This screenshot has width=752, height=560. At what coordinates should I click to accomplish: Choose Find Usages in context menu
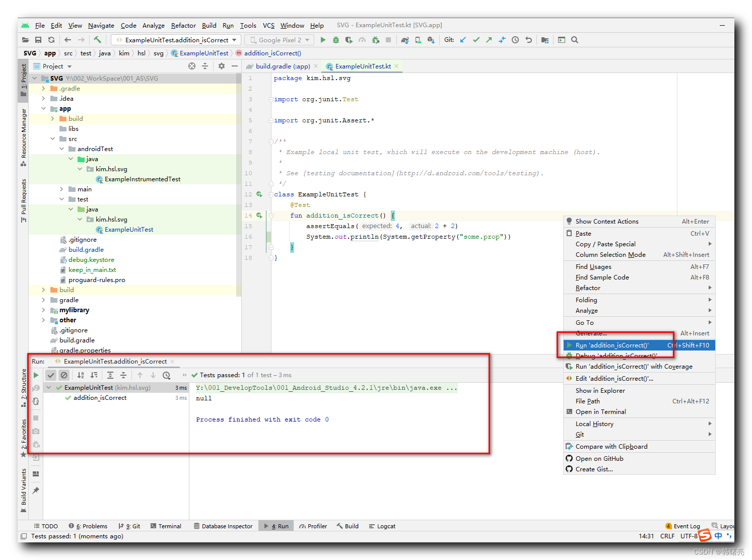[639, 267]
